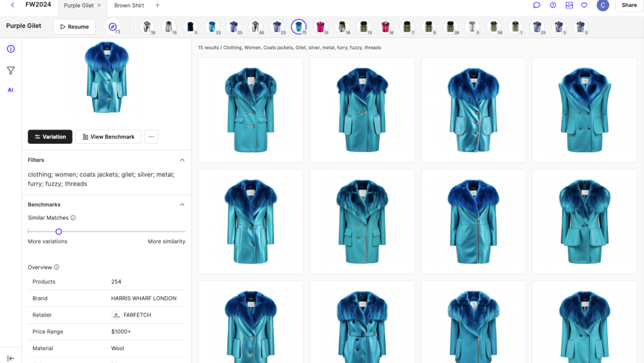Open the first result coat in top row
Screen dimensions: 644x363
click(251, 110)
